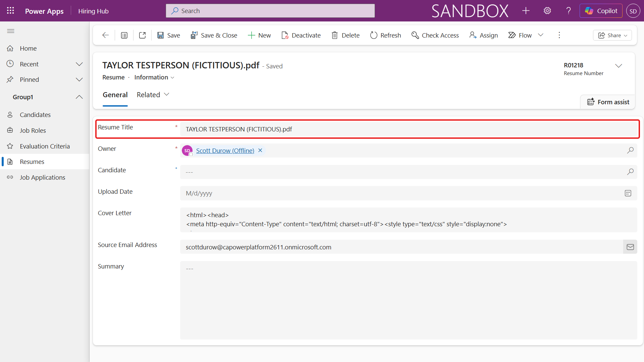The width and height of the screenshot is (644, 362).
Task: Open Candidates in the sidebar
Action: 45,115
